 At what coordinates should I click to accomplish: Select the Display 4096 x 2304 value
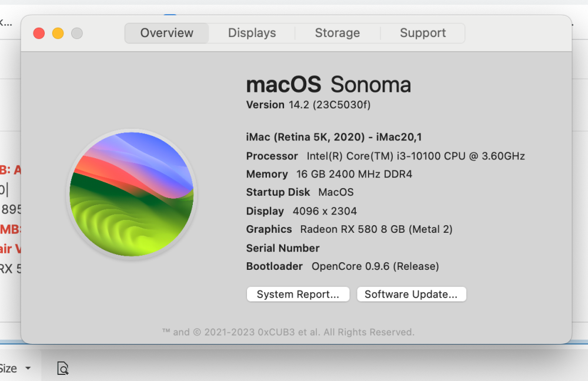(x=325, y=211)
